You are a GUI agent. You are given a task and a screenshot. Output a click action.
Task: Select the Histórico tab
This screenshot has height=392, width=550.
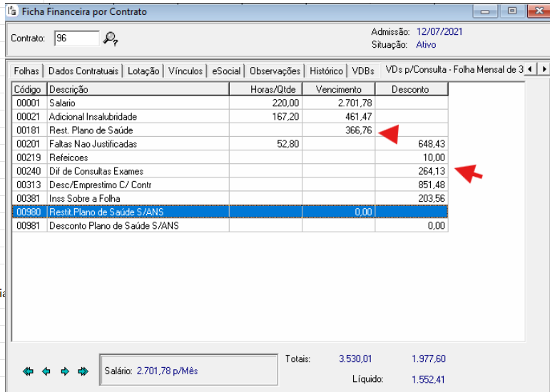click(x=326, y=71)
